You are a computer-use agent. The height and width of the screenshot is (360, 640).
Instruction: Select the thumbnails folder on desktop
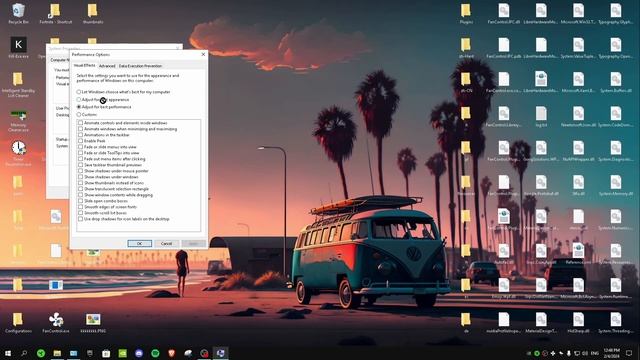(x=93, y=13)
